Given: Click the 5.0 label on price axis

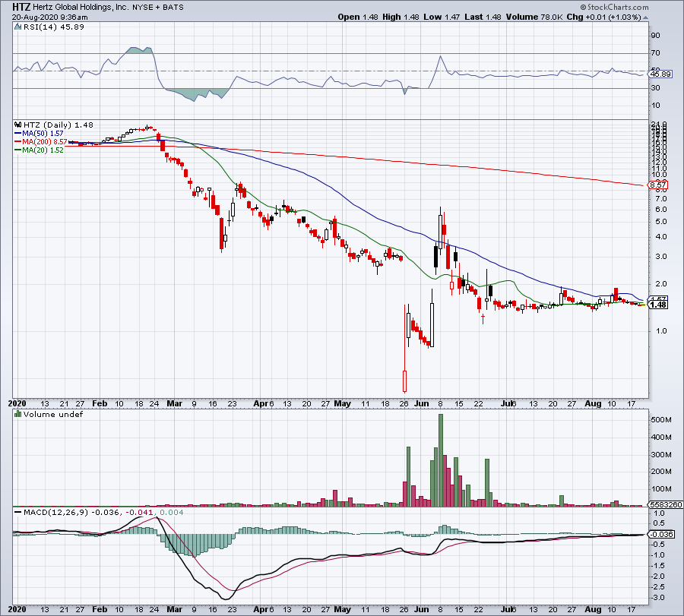Looking at the screenshot, I should tap(661, 222).
